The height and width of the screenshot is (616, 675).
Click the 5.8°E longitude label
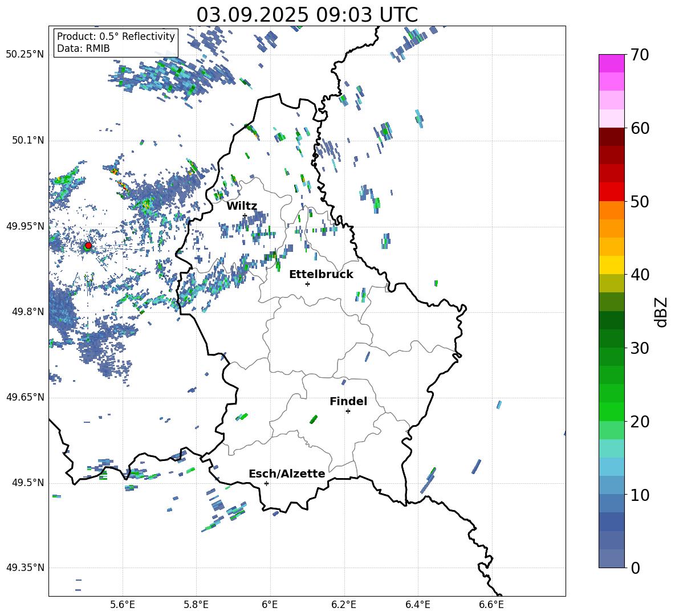pyautogui.click(x=196, y=605)
